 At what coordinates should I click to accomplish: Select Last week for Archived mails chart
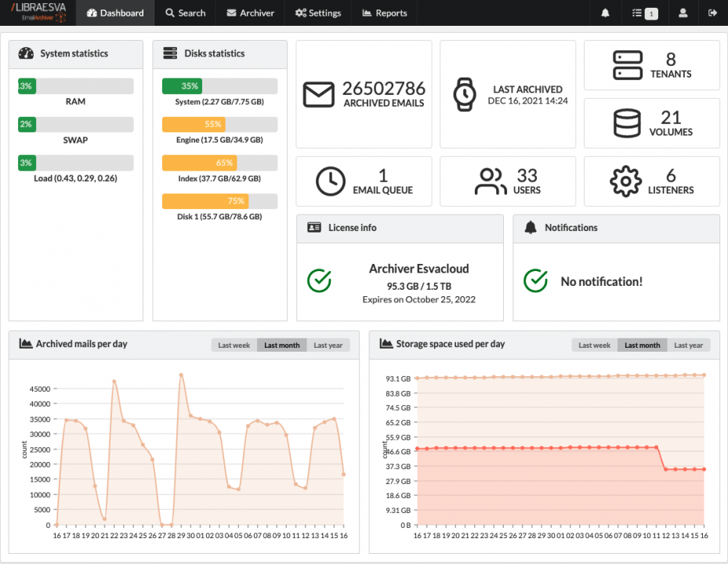point(234,345)
